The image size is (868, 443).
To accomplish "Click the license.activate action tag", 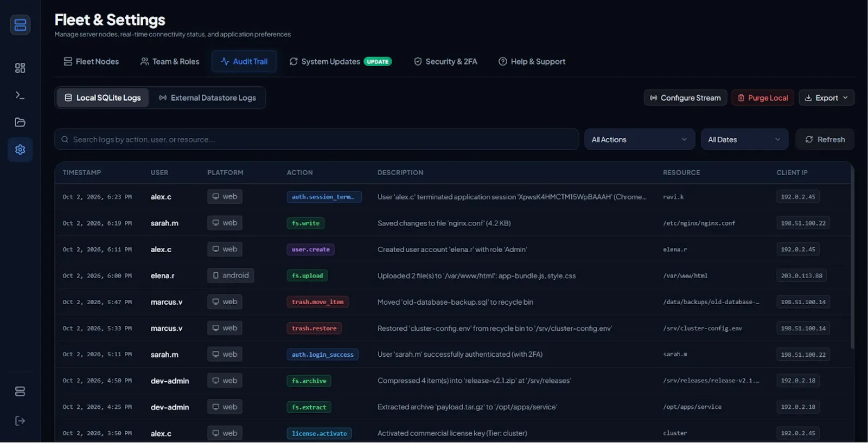I will 320,433.
